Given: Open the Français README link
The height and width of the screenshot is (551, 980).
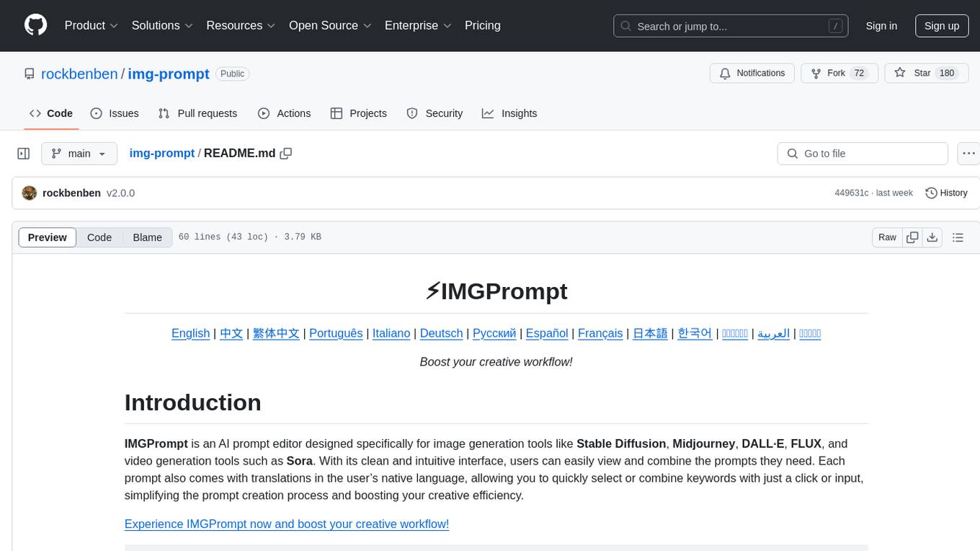Looking at the screenshot, I should click(x=600, y=333).
